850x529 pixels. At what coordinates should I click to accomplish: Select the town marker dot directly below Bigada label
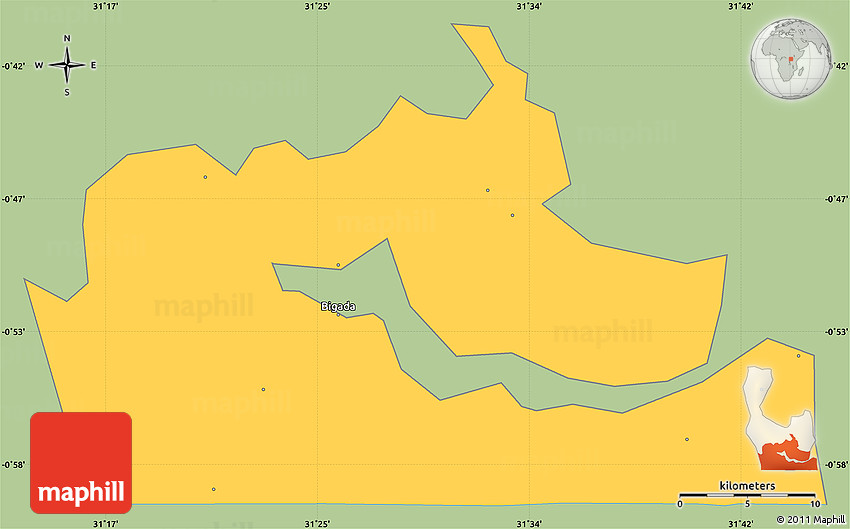pos(338,314)
